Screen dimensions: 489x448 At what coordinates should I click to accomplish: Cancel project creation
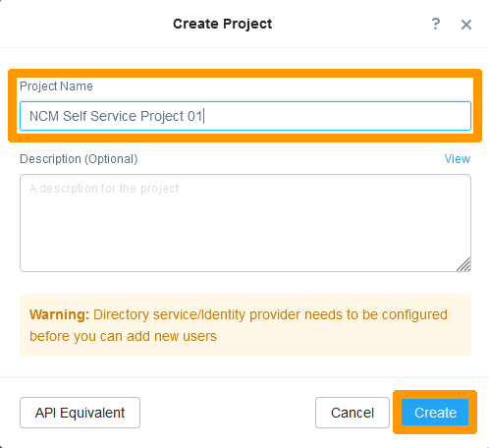point(353,413)
